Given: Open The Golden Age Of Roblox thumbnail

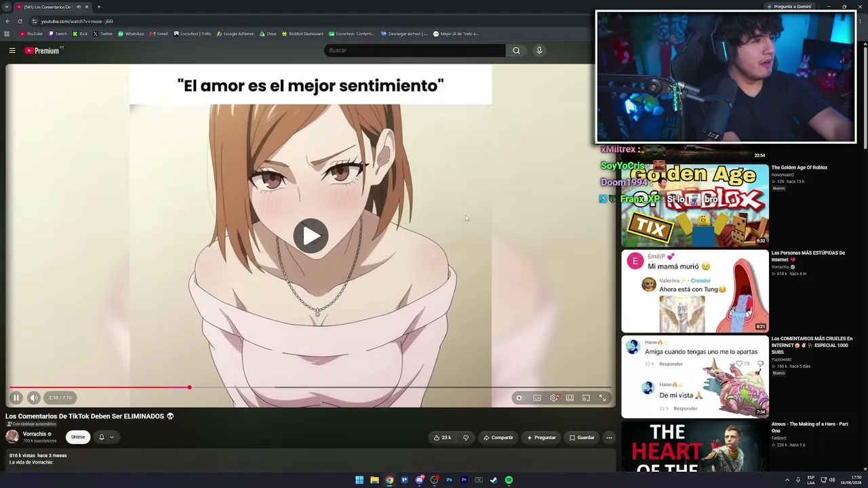Looking at the screenshot, I should click(695, 205).
